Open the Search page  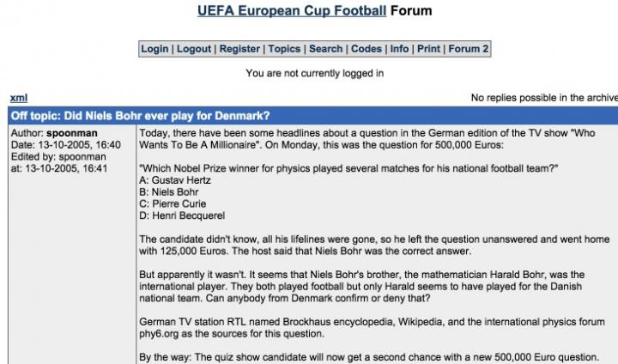tap(326, 49)
